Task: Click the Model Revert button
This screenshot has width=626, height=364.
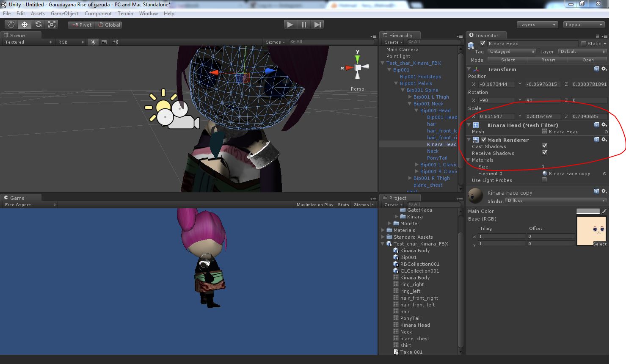Action: [548, 60]
